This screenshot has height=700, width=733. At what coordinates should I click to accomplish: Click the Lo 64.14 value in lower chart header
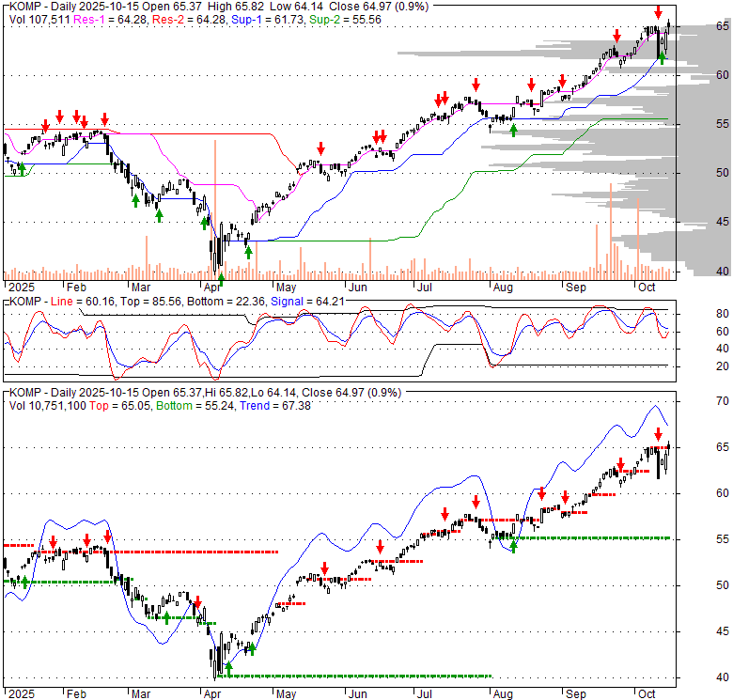[273, 393]
